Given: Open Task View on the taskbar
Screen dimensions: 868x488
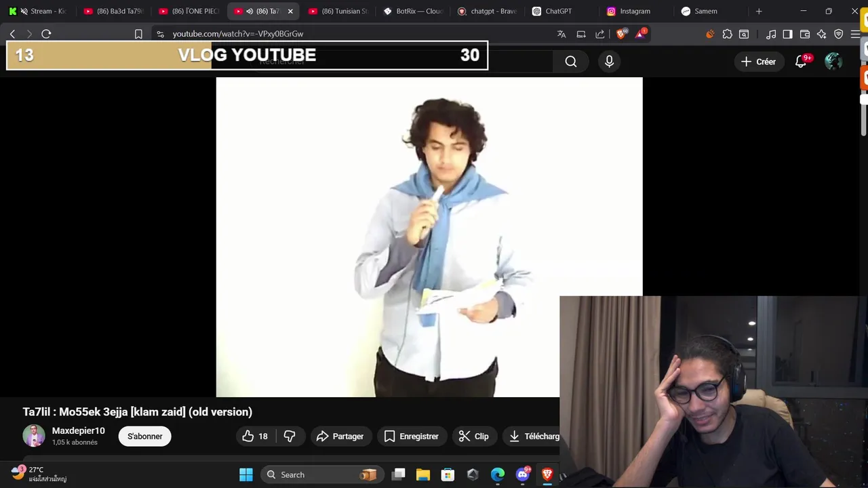Looking at the screenshot, I should tap(399, 474).
